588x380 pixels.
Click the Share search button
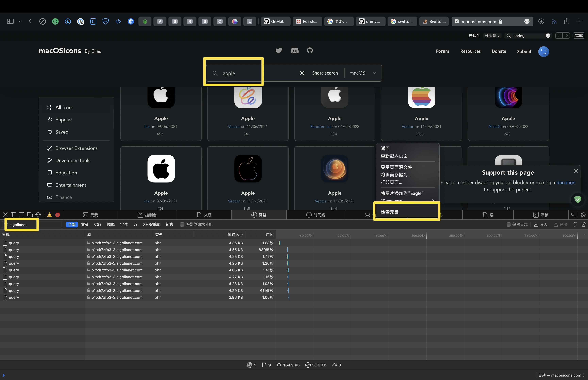coord(325,73)
